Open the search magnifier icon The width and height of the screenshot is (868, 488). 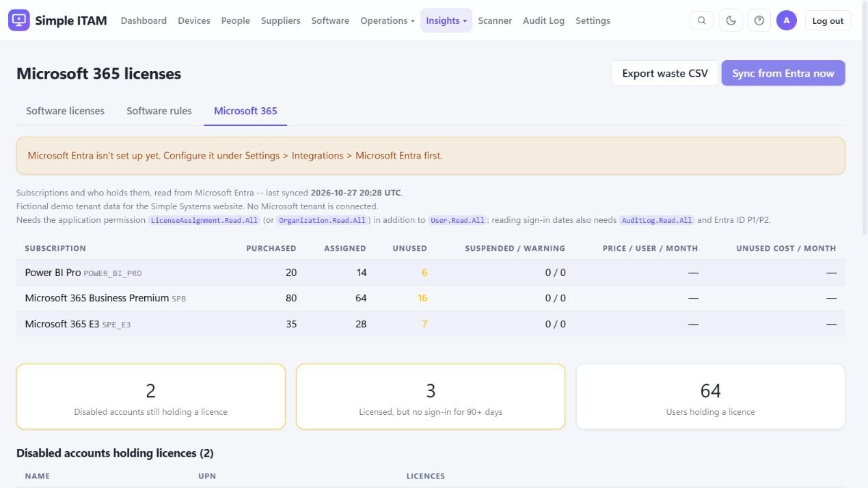(x=702, y=21)
